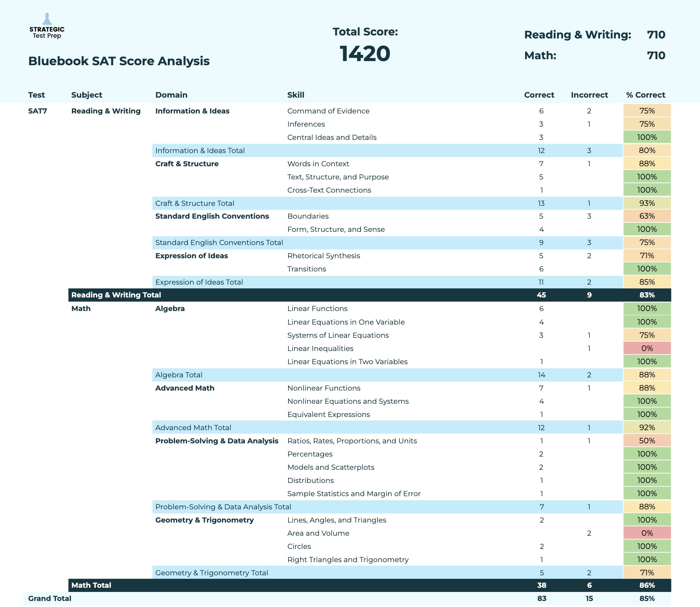700x607 pixels.
Task: Click the Advanced Math domain heading
Action: point(185,388)
